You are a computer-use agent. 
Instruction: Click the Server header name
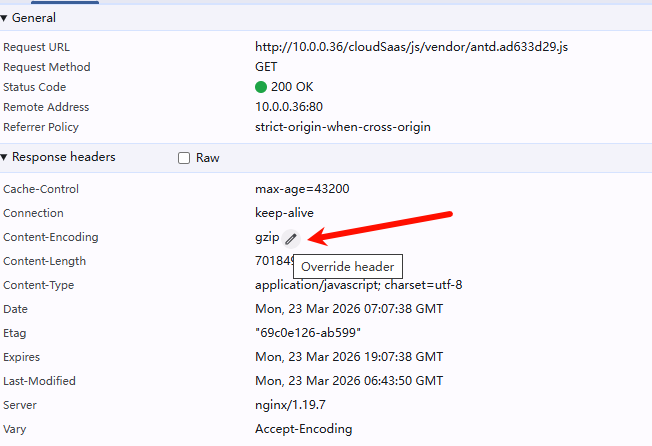click(x=20, y=405)
